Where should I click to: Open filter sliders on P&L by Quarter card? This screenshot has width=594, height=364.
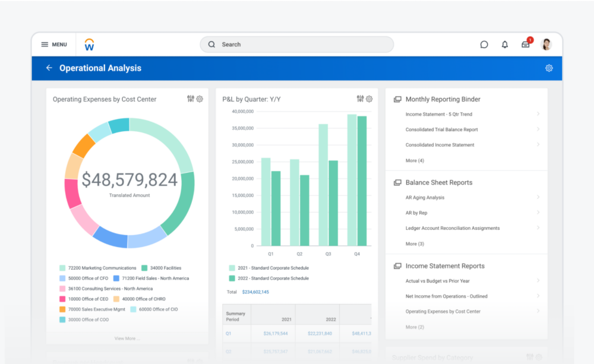(360, 99)
